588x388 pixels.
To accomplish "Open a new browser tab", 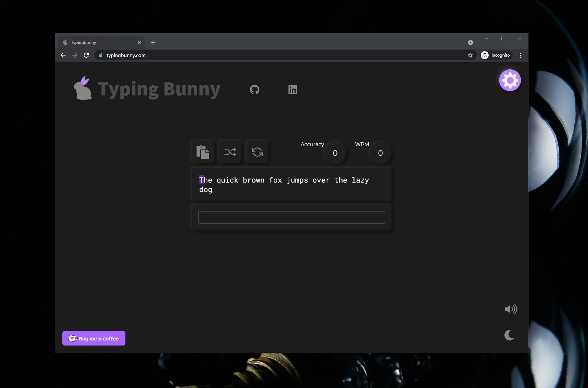I will [153, 42].
